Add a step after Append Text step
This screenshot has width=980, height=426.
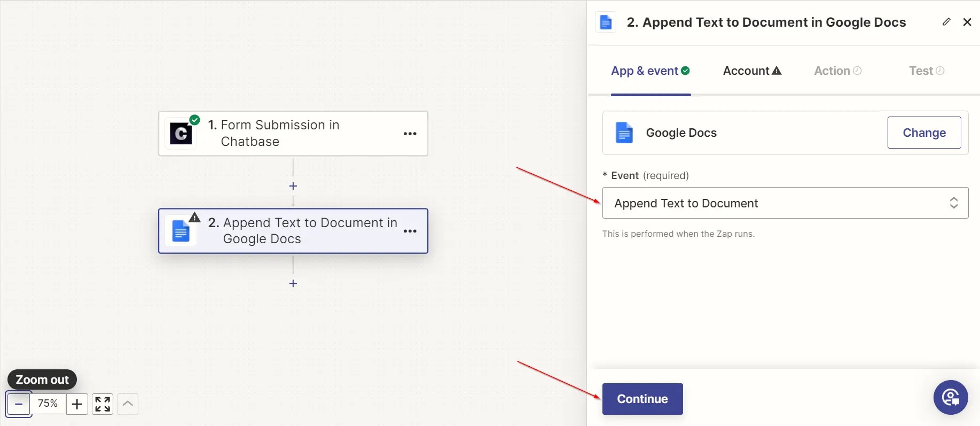293,283
